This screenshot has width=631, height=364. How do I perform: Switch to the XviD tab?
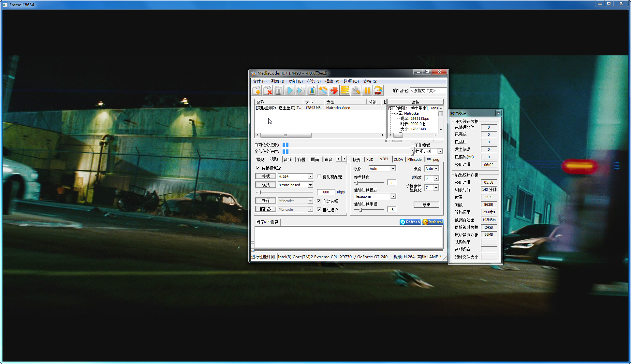coord(370,160)
